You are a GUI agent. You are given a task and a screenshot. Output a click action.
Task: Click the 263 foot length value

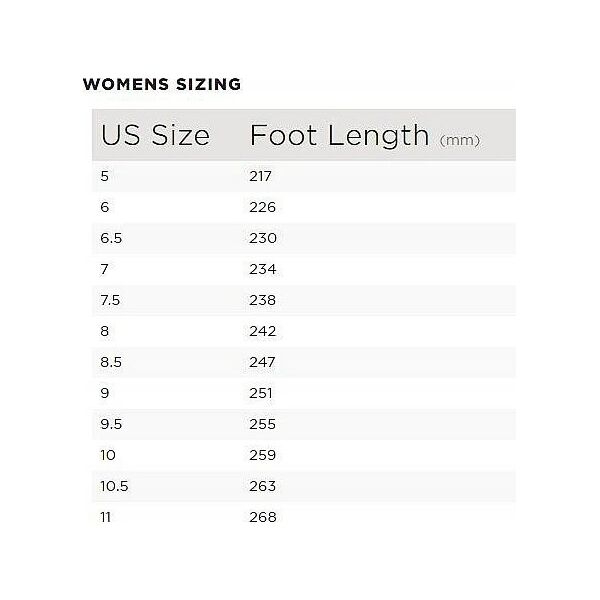click(x=262, y=486)
